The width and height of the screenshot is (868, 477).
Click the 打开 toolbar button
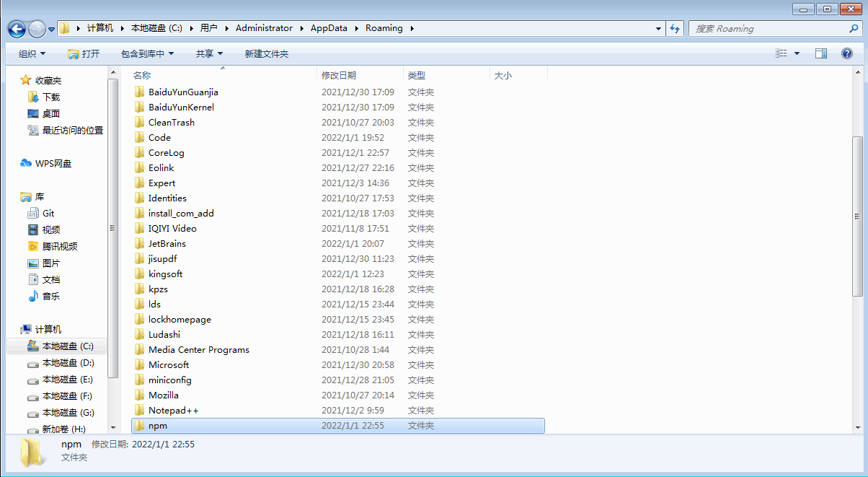[84, 53]
